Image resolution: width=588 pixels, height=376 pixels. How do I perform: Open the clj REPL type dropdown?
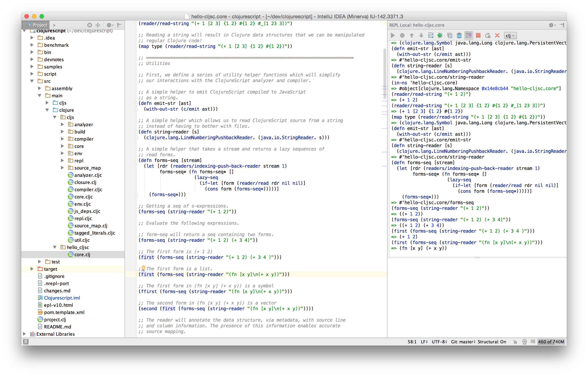click(510, 36)
